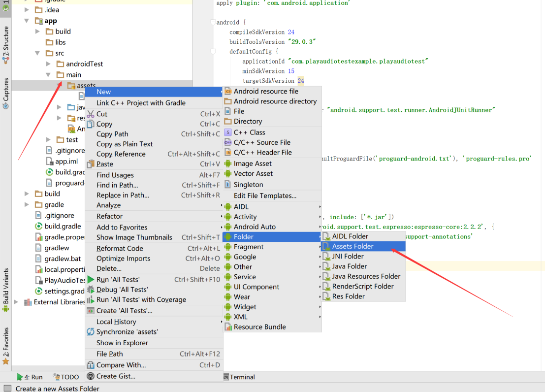Image resolution: width=545 pixels, height=392 pixels.
Task: Collapse the app node in the project tree
Action: click(x=28, y=20)
